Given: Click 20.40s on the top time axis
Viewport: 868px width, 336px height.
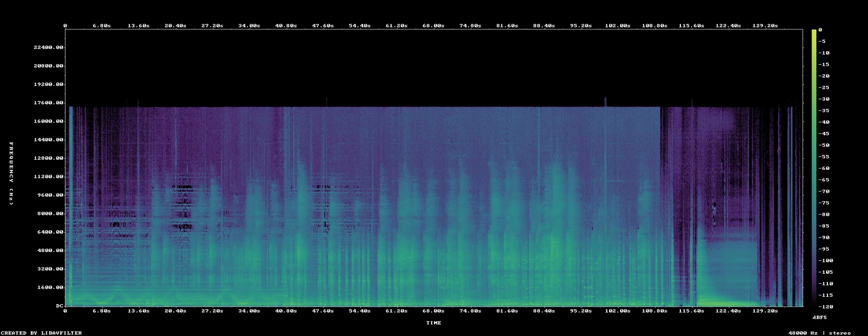Looking at the screenshot, I should [176, 26].
